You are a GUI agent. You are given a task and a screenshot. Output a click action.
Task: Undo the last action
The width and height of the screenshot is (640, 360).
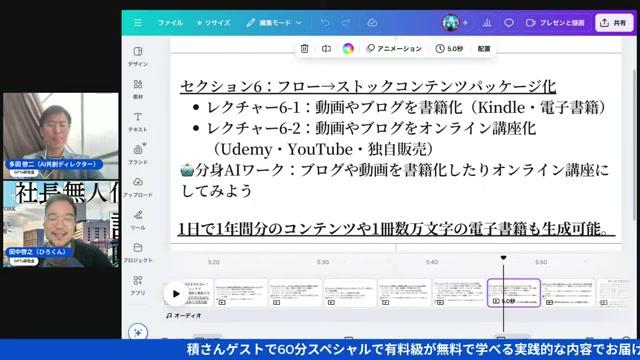click(x=325, y=23)
